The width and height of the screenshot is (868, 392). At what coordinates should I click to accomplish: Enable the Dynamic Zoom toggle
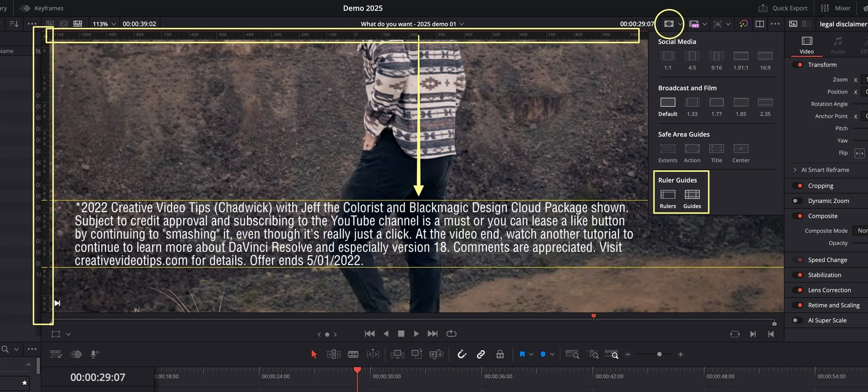(797, 201)
